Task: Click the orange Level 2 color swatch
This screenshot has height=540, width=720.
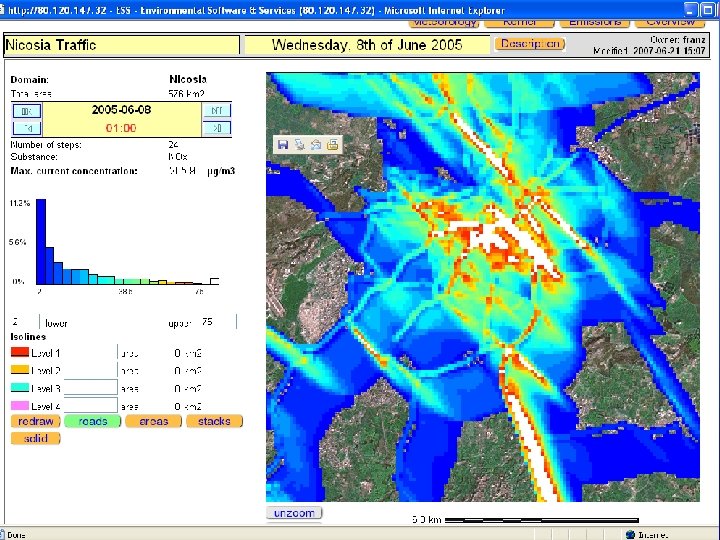Action: click(20, 369)
